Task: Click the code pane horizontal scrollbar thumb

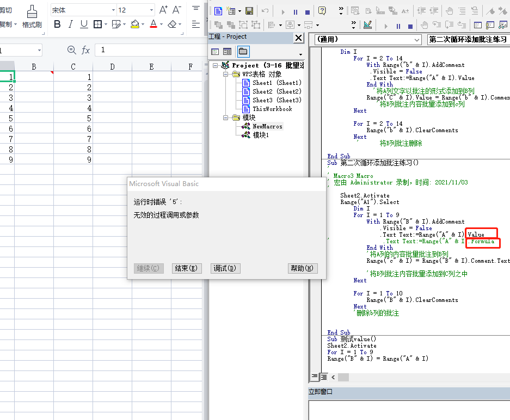Action: tap(343, 377)
